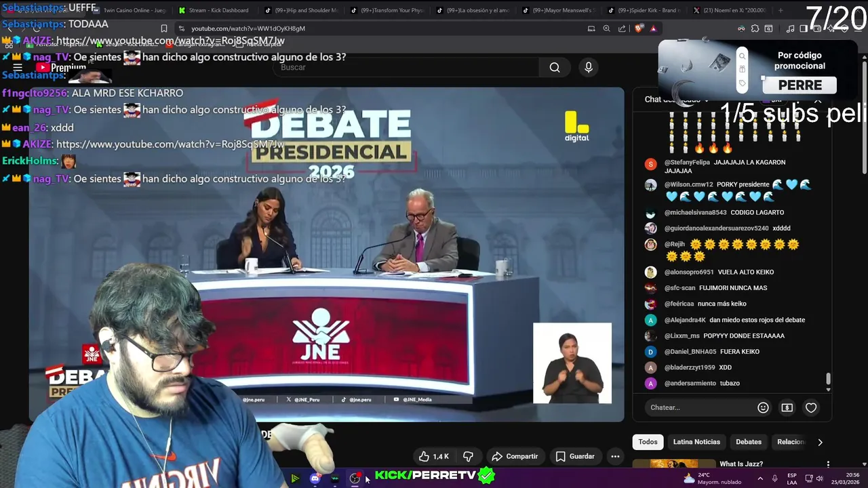
Task: Open the What Is Jazz? video thumbnail
Action: pyautogui.click(x=673, y=464)
